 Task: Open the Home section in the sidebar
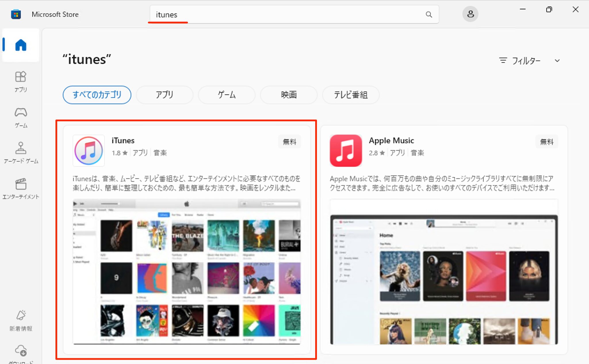(20, 45)
